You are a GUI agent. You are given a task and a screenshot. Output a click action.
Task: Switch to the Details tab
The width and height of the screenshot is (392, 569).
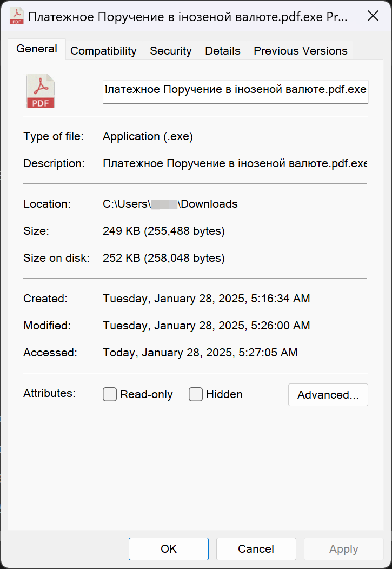click(x=222, y=51)
